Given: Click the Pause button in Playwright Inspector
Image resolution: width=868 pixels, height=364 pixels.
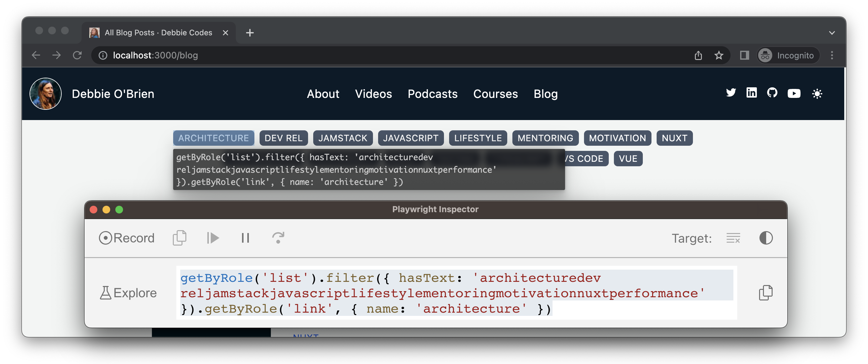Looking at the screenshot, I should click(245, 237).
